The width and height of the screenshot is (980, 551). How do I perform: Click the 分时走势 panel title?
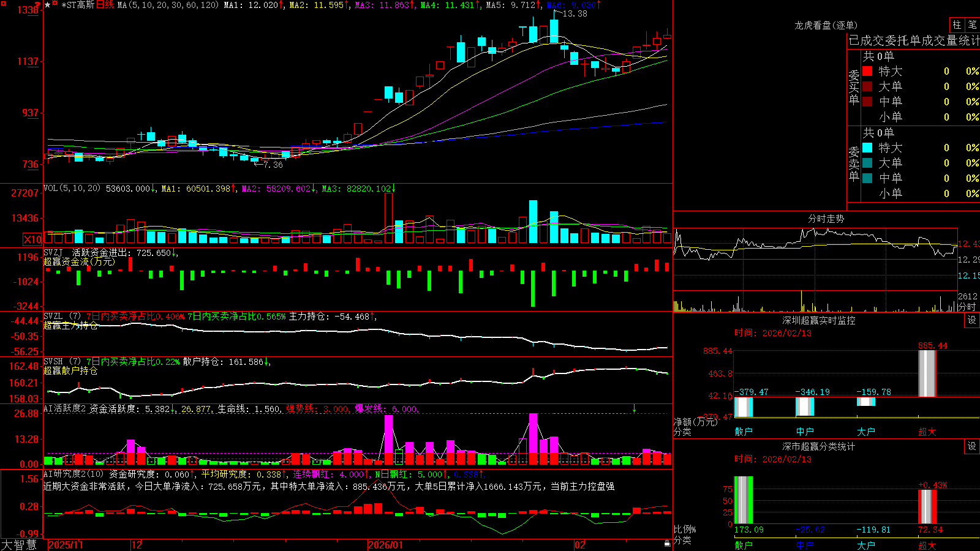coord(826,219)
